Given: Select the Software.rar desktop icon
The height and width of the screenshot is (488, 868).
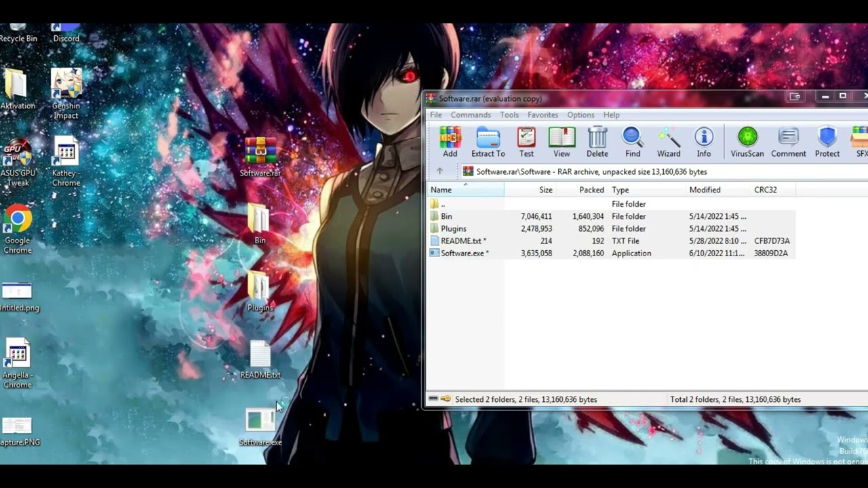Looking at the screenshot, I should point(260,157).
